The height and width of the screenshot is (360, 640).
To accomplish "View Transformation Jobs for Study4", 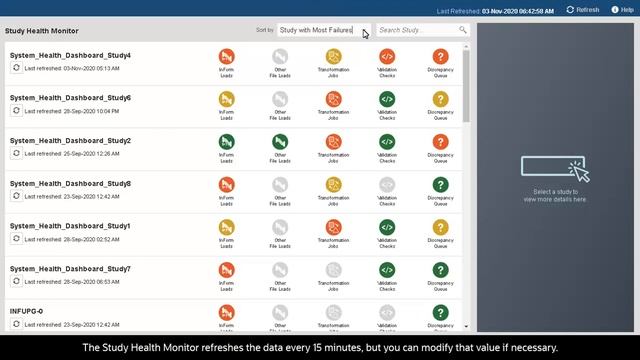I will click(x=333, y=57).
